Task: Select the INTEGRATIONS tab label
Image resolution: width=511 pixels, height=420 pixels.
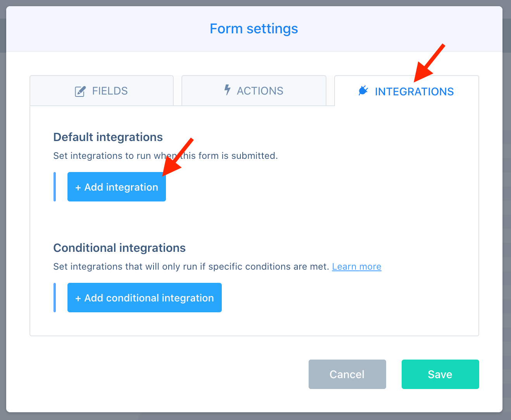Action: point(414,92)
